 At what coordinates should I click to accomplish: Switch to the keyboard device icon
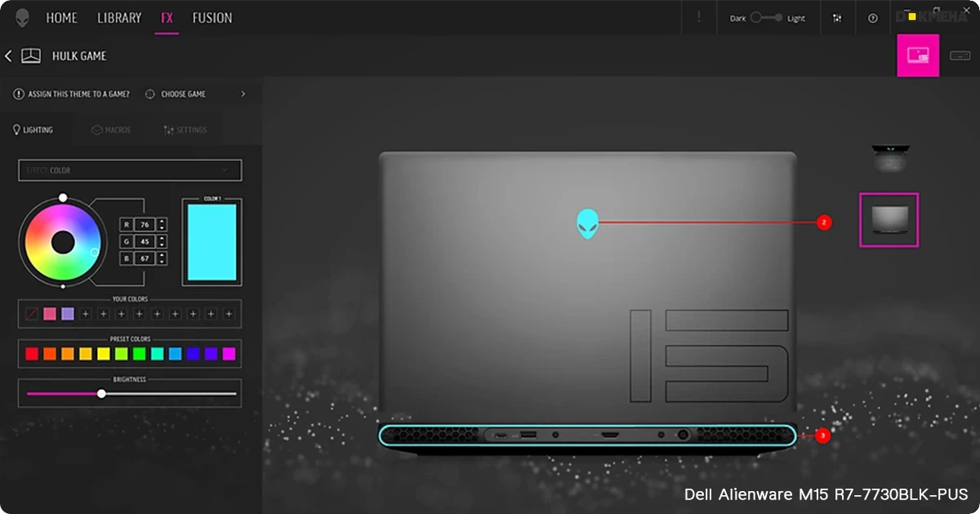960,56
